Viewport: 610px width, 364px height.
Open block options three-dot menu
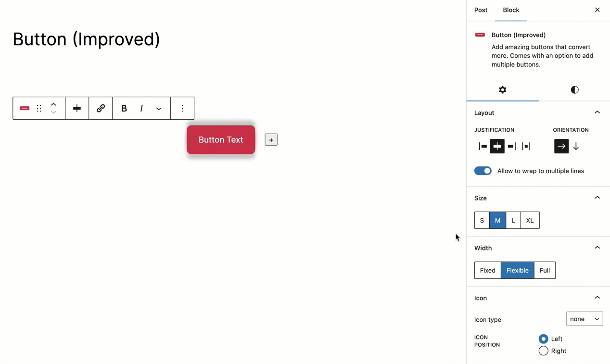click(182, 108)
